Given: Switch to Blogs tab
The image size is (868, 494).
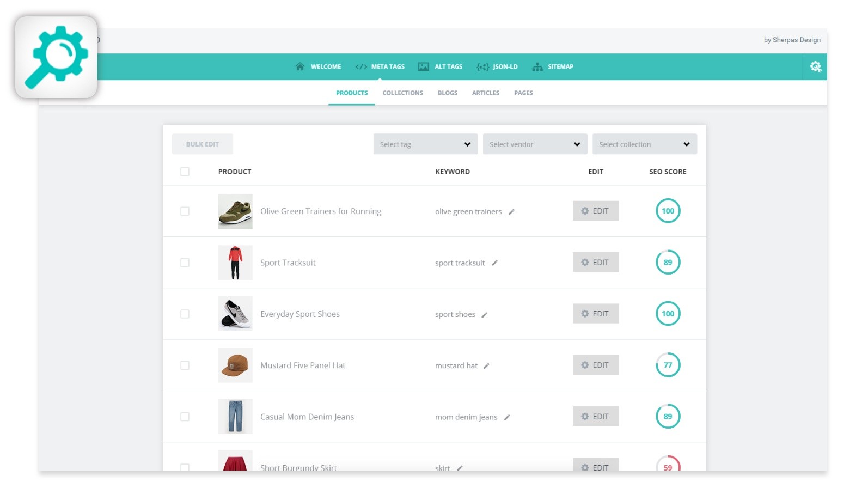Looking at the screenshot, I should tap(448, 93).
